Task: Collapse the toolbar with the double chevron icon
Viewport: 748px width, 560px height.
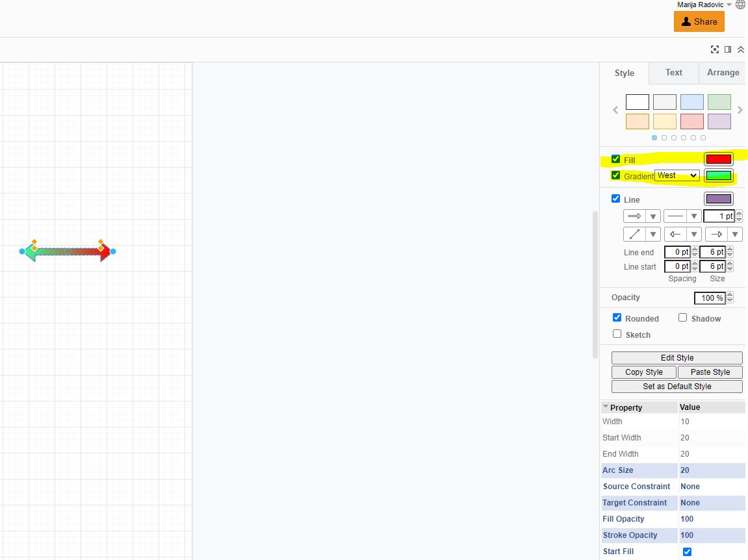Action: (x=741, y=49)
